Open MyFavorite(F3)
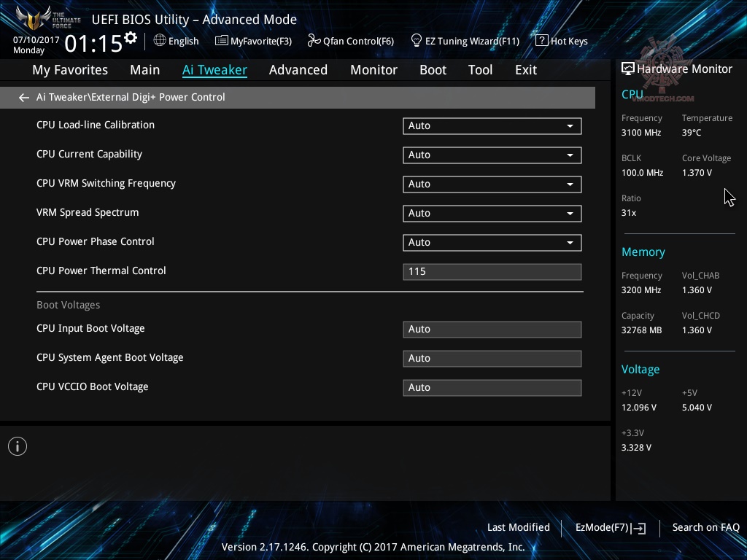This screenshot has height=560, width=747. point(253,41)
